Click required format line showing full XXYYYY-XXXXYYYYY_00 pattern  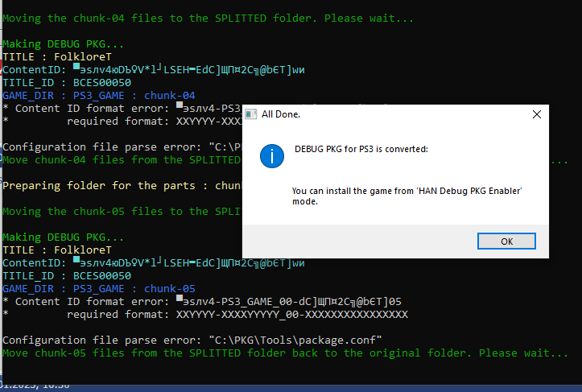205,315
